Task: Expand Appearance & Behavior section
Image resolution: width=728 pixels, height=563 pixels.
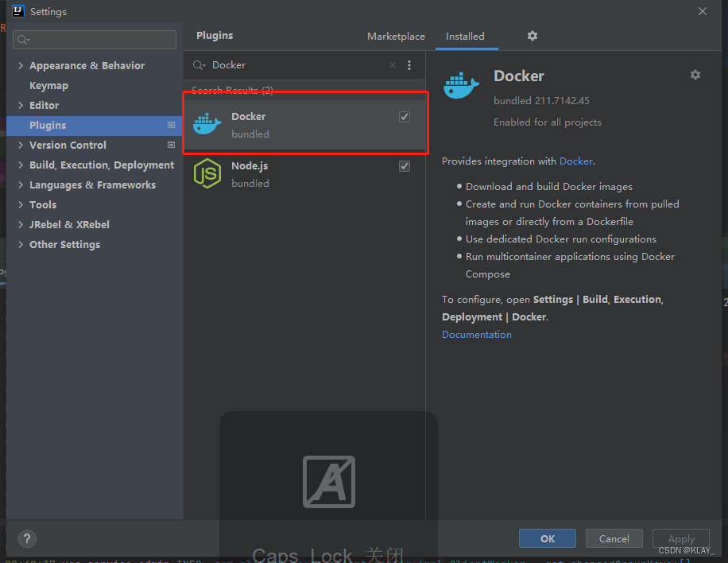Action: point(21,65)
